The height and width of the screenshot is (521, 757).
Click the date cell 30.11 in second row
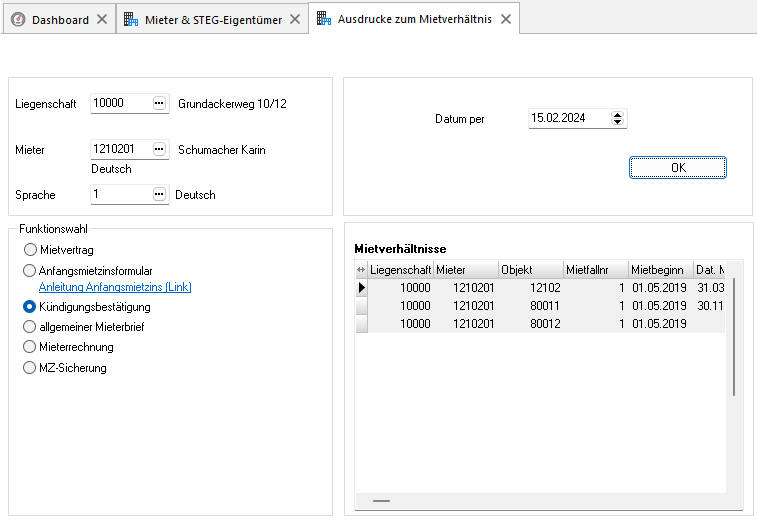click(x=710, y=306)
